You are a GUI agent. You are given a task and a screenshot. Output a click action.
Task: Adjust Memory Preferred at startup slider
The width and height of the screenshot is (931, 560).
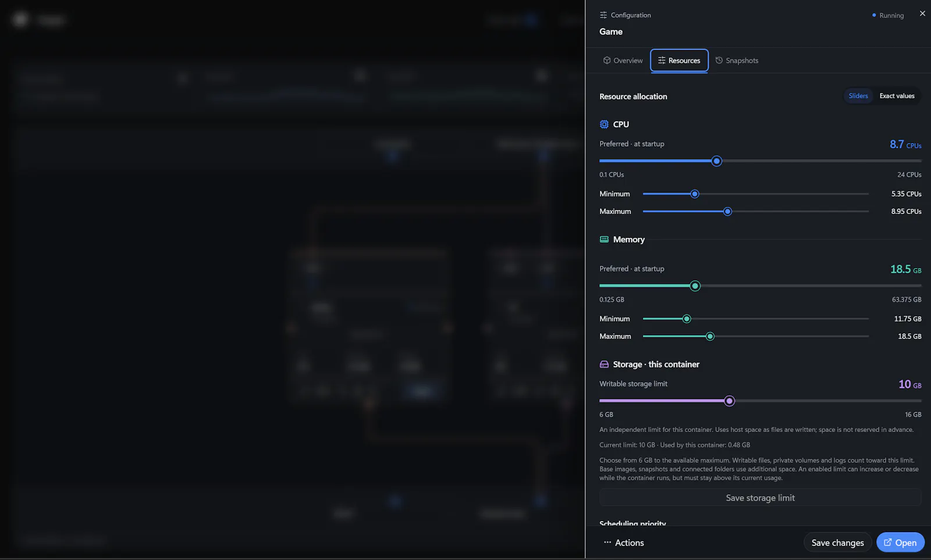click(695, 286)
